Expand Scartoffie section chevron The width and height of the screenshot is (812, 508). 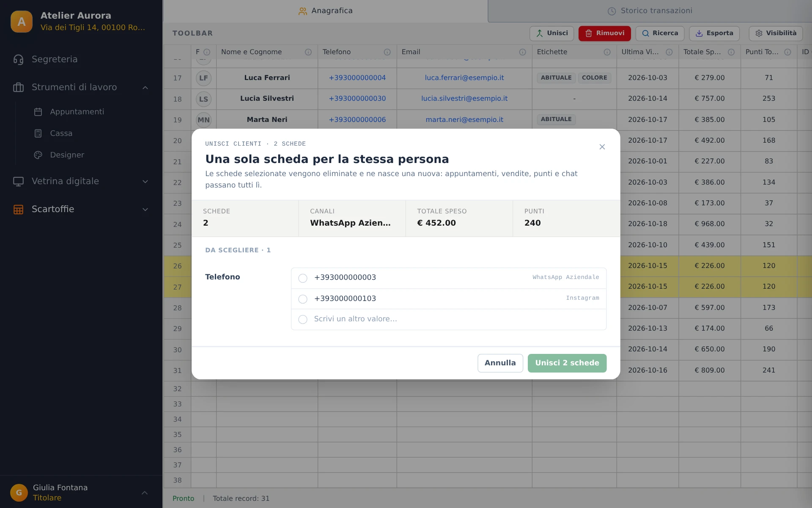click(145, 210)
